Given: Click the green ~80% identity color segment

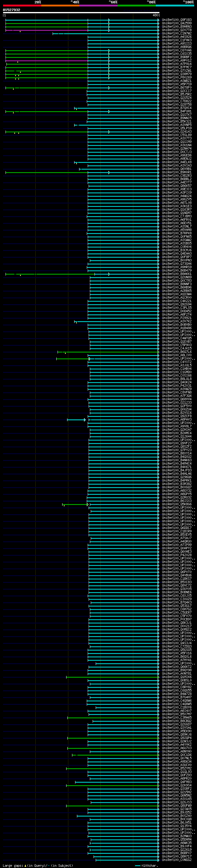Looking at the screenshot, I should pos(137,6).
